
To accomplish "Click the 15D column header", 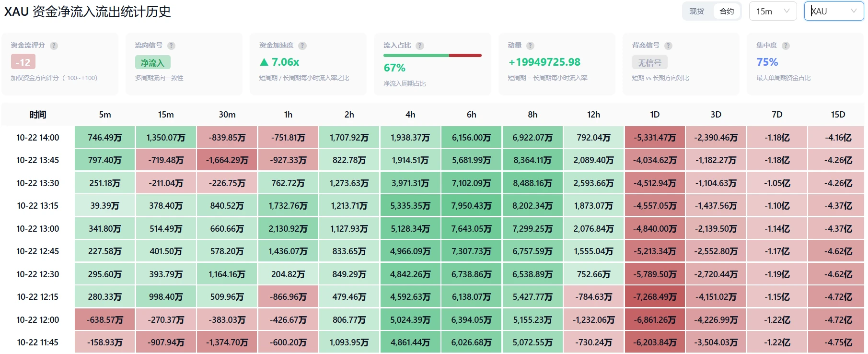I will coord(838,115).
